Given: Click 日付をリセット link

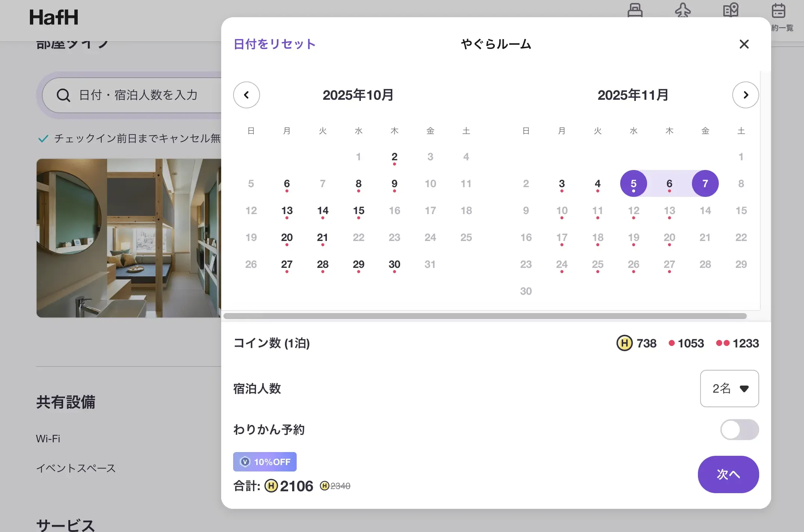Looking at the screenshot, I should [275, 44].
